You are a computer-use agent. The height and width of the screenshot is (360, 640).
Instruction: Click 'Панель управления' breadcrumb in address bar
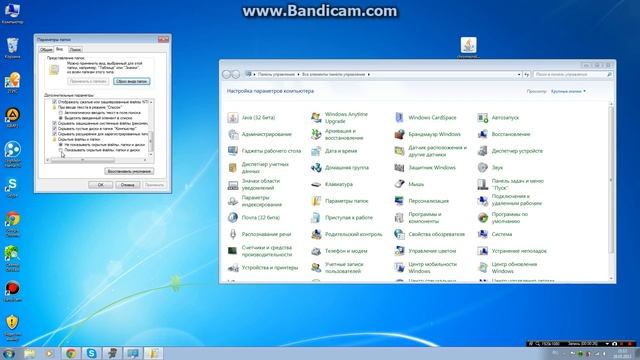pos(276,75)
